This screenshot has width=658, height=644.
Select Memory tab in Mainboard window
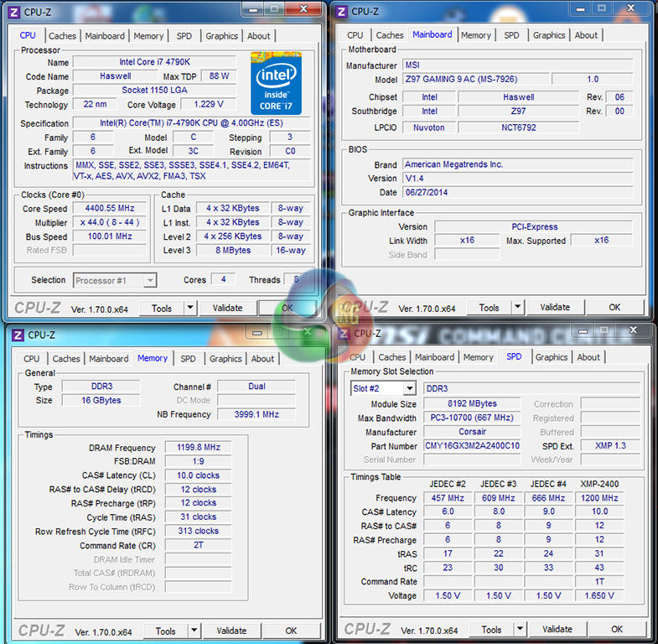pyautogui.click(x=476, y=35)
